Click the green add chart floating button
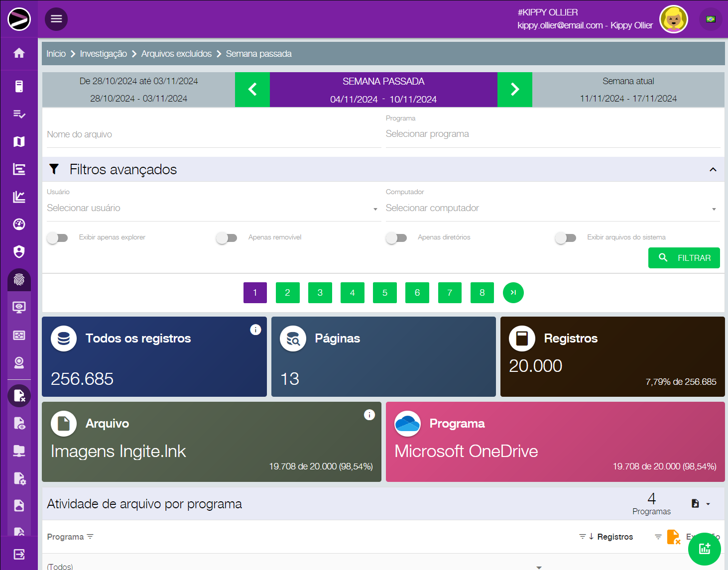Screen dimensions: 728x570 point(705,549)
